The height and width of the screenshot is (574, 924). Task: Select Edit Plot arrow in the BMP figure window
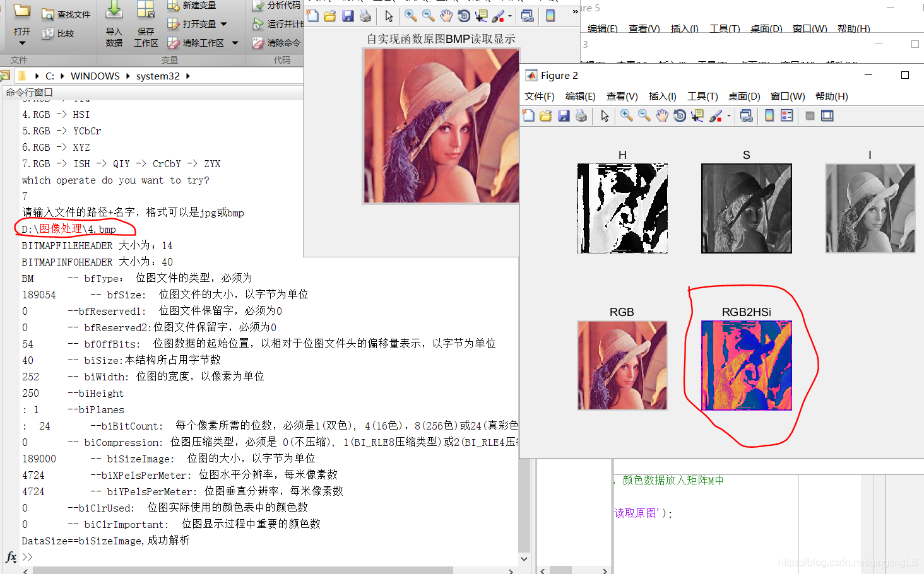pyautogui.click(x=389, y=16)
